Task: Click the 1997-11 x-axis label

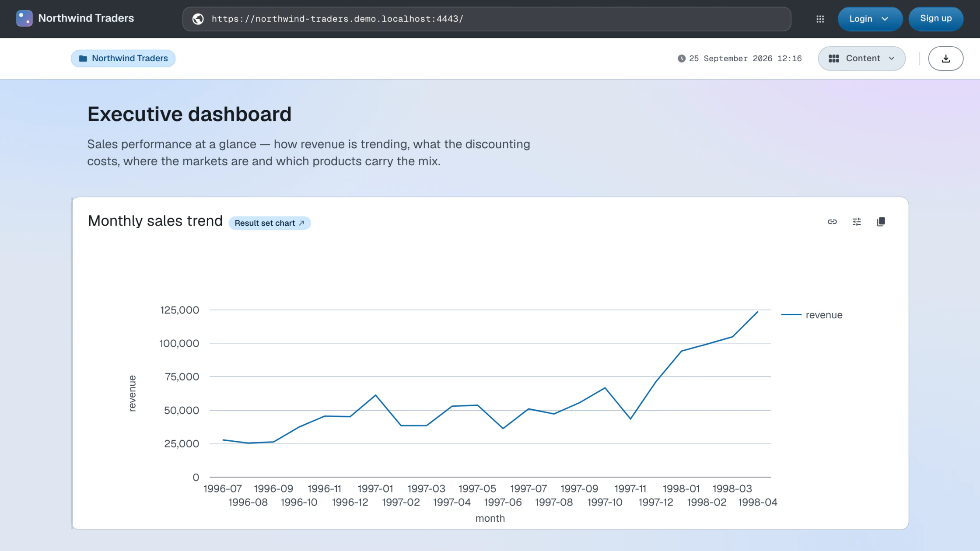Action: (630, 488)
